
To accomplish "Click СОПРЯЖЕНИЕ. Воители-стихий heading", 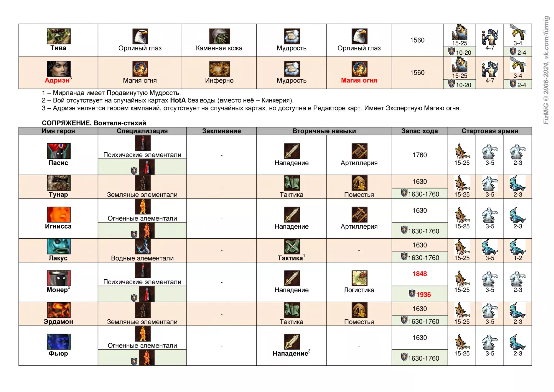I will click(94, 123).
